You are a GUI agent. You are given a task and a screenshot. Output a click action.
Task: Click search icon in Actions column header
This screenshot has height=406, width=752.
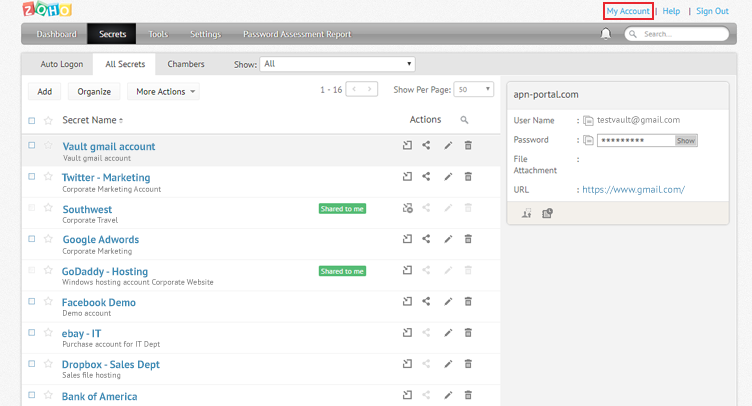click(464, 120)
